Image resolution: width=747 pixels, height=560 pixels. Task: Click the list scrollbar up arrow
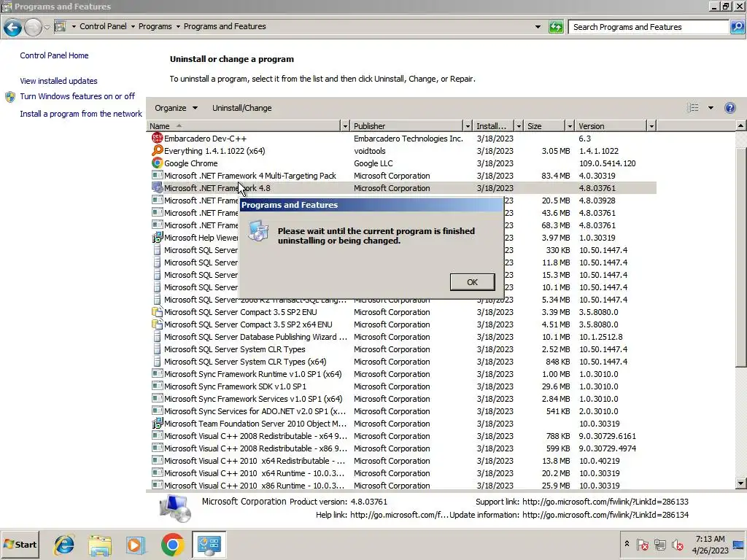pyautogui.click(x=740, y=126)
